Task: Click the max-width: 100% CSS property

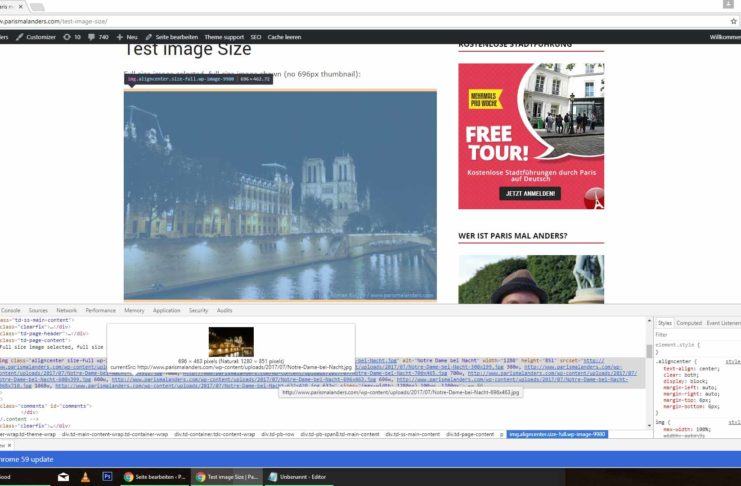Action: click(687, 429)
